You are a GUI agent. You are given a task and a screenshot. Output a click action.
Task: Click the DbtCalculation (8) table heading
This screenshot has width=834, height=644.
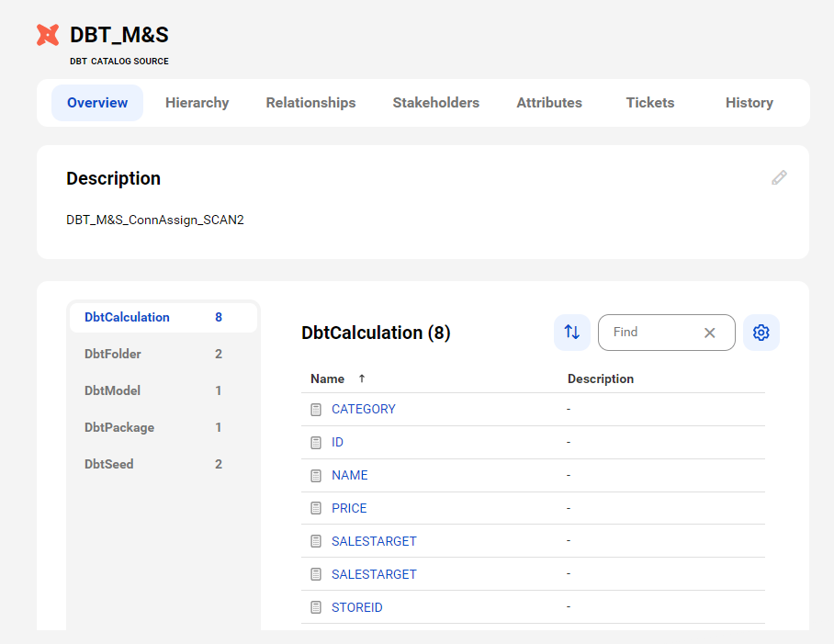(376, 333)
